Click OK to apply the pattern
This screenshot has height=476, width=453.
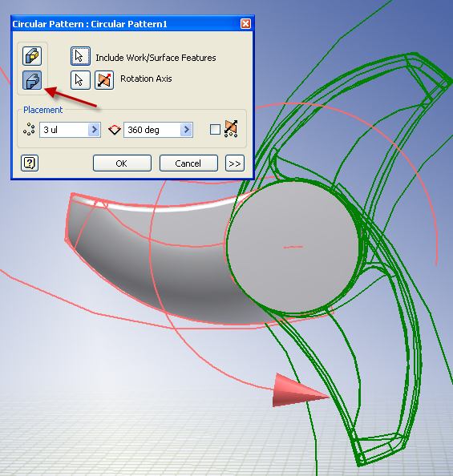point(122,163)
